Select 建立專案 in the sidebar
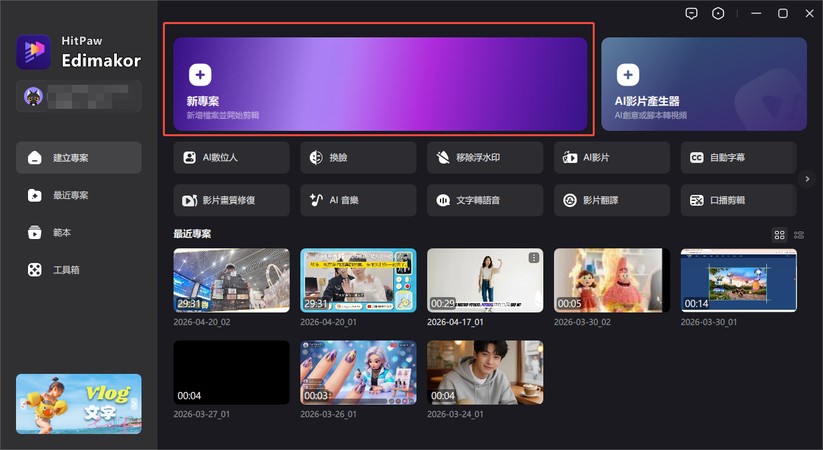823x450 pixels. (79, 158)
